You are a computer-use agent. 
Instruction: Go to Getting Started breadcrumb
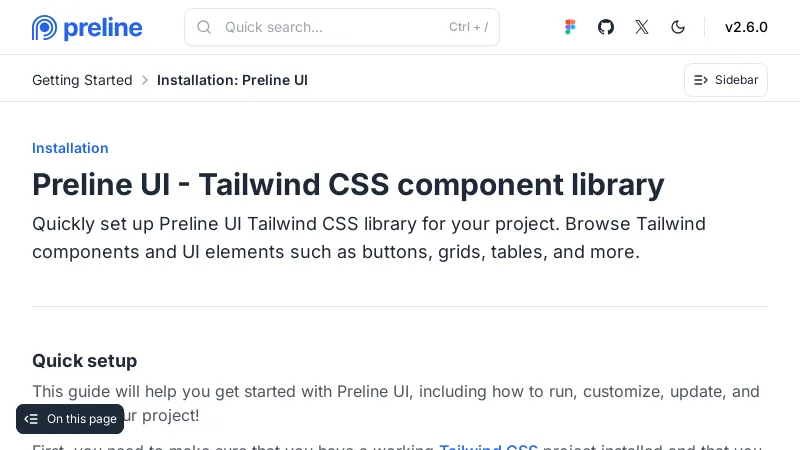click(82, 80)
